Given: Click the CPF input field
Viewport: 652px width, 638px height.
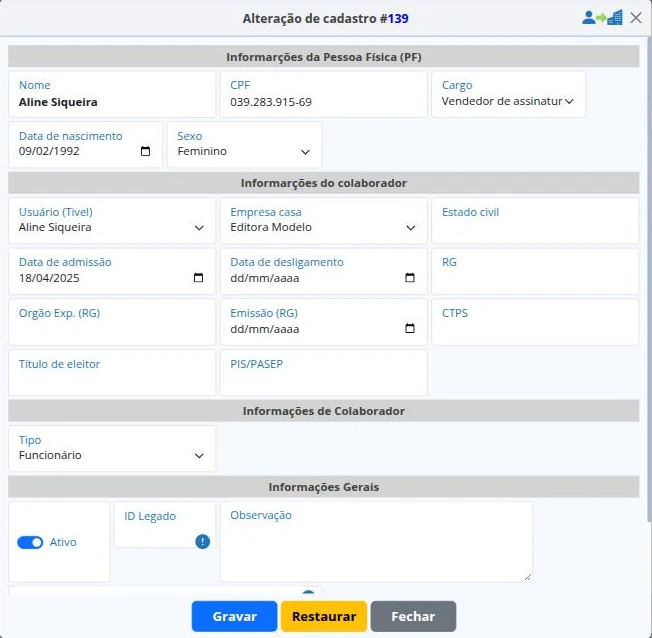Looking at the screenshot, I should 324,94.
